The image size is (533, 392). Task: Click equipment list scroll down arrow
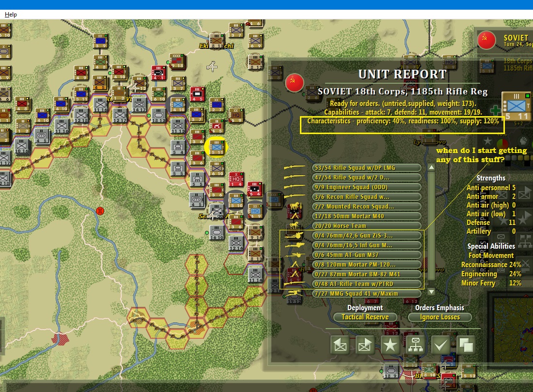pos(431,291)
